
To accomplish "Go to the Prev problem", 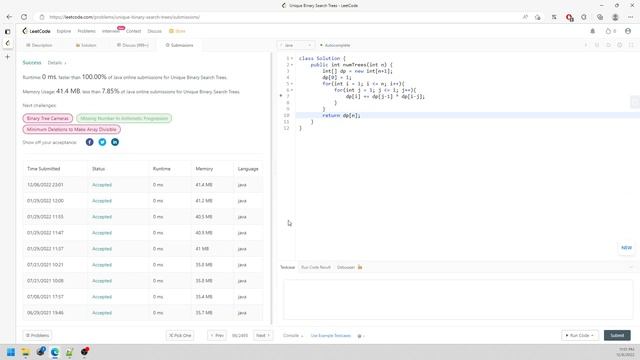I will click(217, 336).
